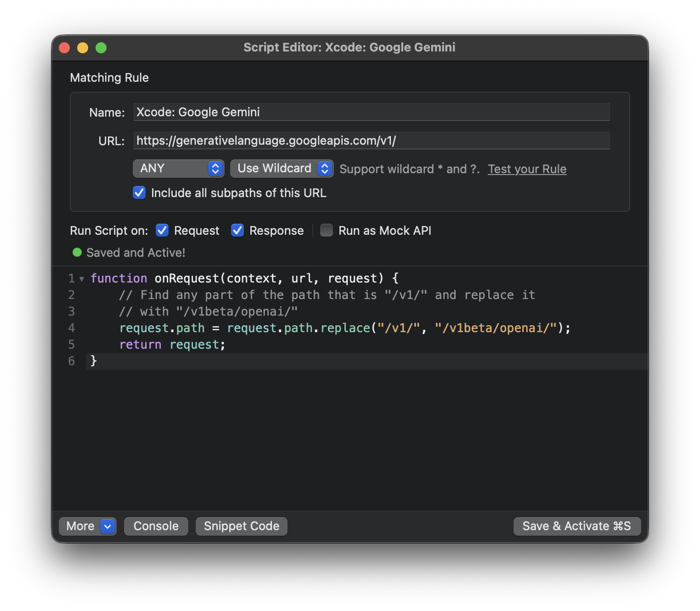Viewport: 700px width, 611px height.
Task: Enable the Run as Mock API checkbox
Action: pyautogui.click(x=327, y=230)
